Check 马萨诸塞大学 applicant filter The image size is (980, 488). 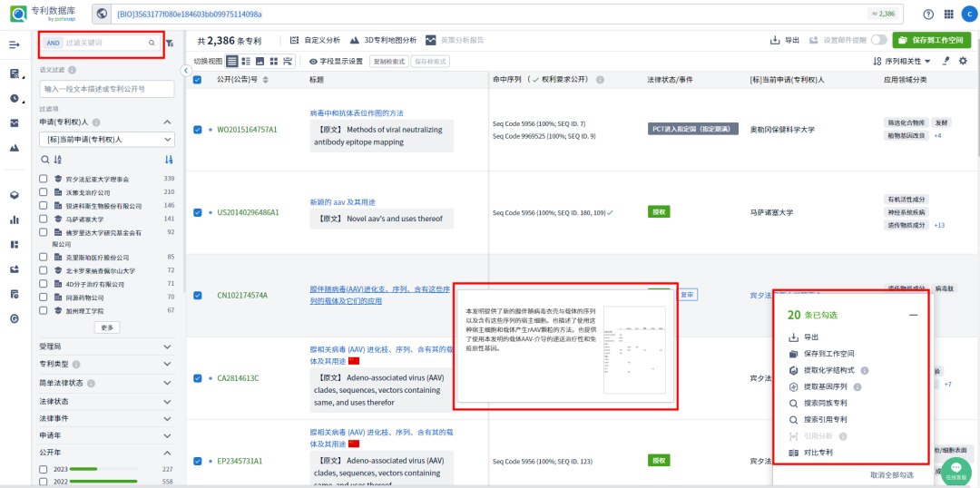pyautogui.click(x=44, y=219)
